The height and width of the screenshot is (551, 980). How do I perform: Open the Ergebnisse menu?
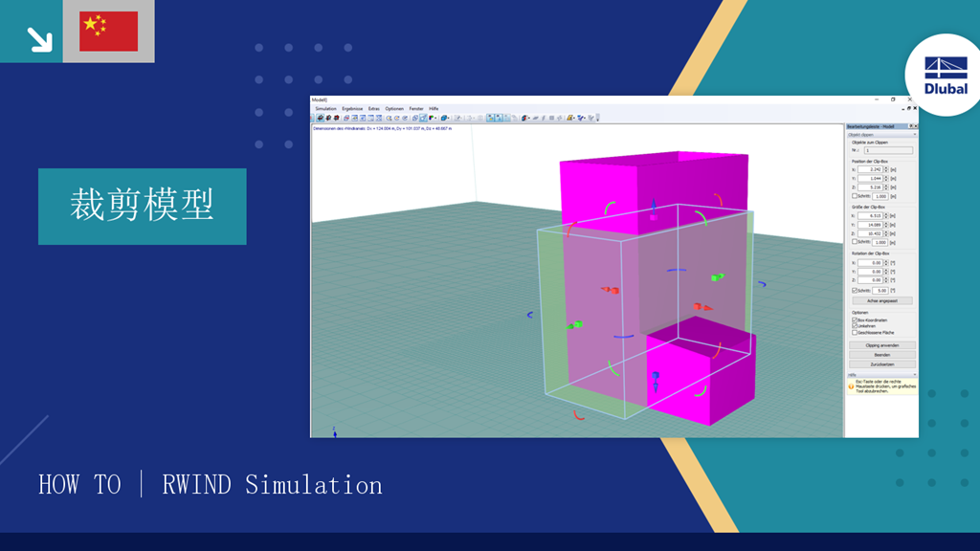352,109
